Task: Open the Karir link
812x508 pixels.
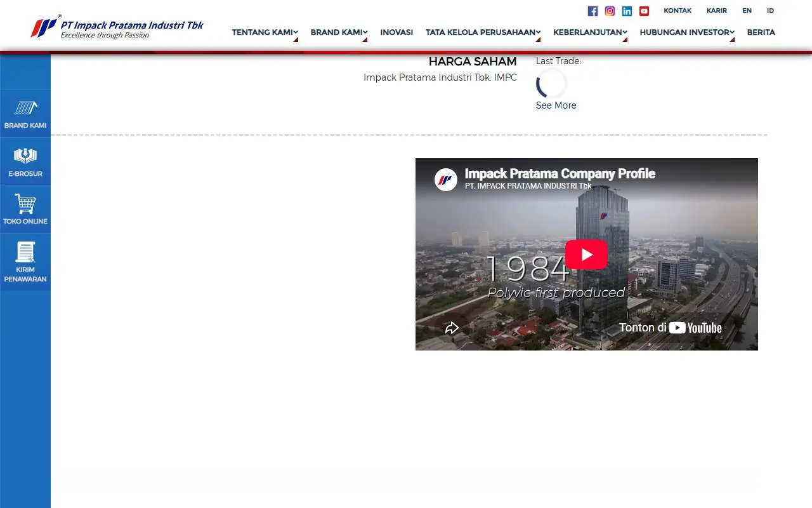Action: pyautogui.click(x=717, y=11)
